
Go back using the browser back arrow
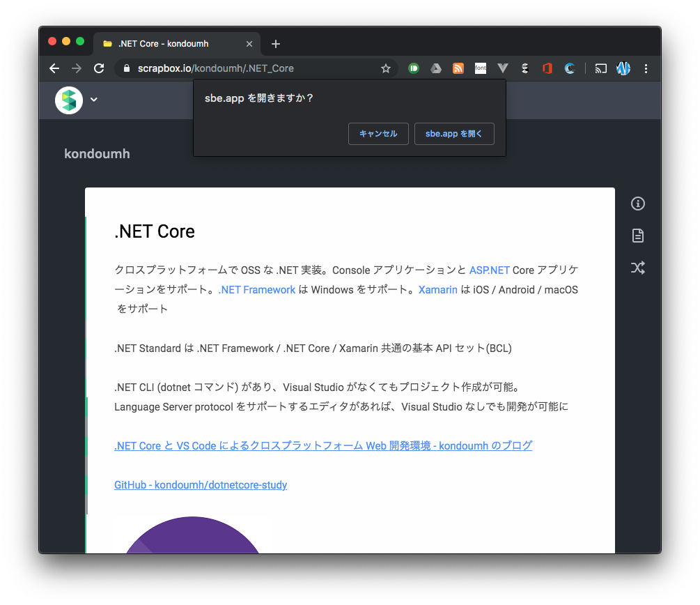point(54,68)
